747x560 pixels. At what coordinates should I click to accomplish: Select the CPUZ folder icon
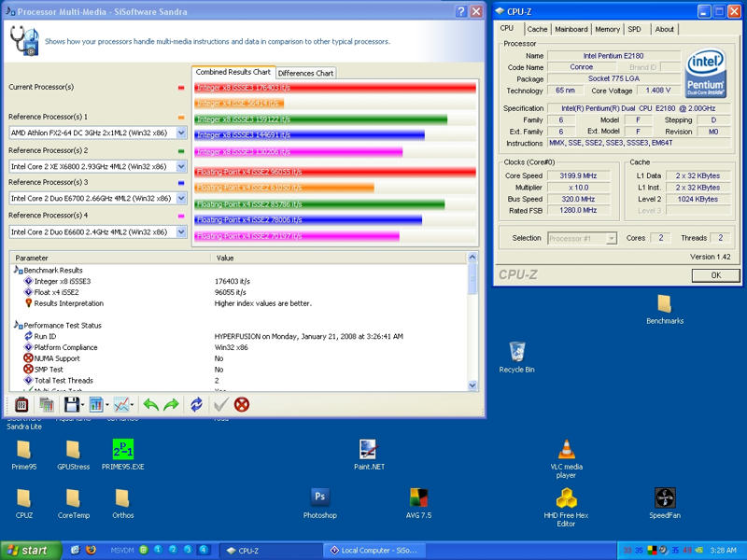(x=24, y=504)
